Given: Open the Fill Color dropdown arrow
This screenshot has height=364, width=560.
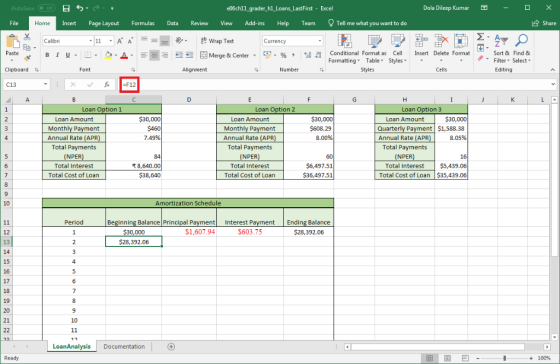Looking at the screenshot, I should [116, 55].
